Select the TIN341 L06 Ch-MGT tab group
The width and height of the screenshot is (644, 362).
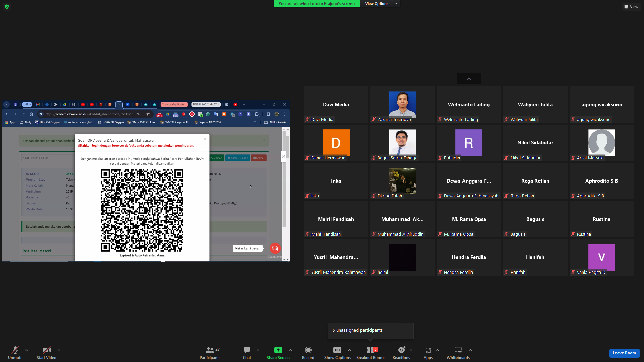point(206,104)
